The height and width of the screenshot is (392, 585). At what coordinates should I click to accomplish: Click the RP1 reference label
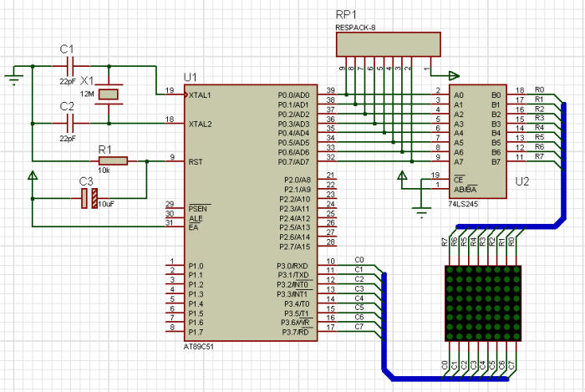pyautogui.click(x=346, y=14)
